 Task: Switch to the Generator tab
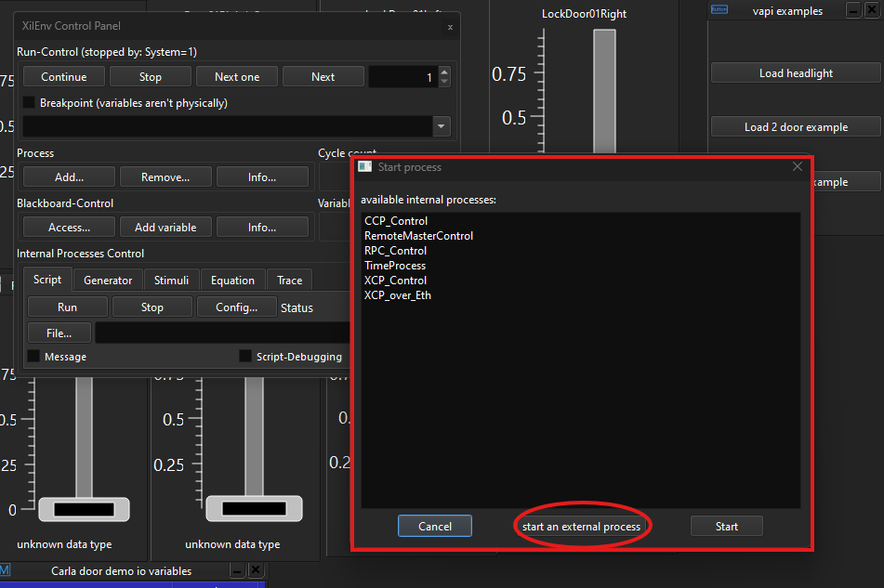[107, 280]
